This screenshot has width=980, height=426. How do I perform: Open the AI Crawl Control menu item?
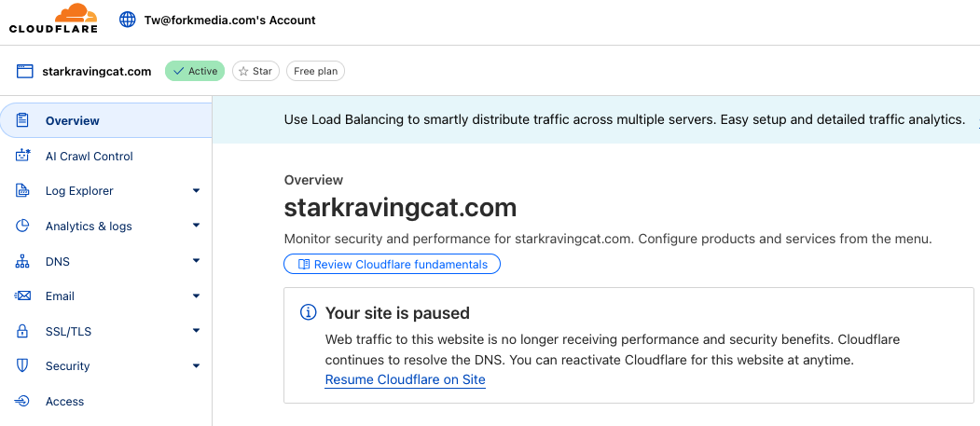[90, 156]
